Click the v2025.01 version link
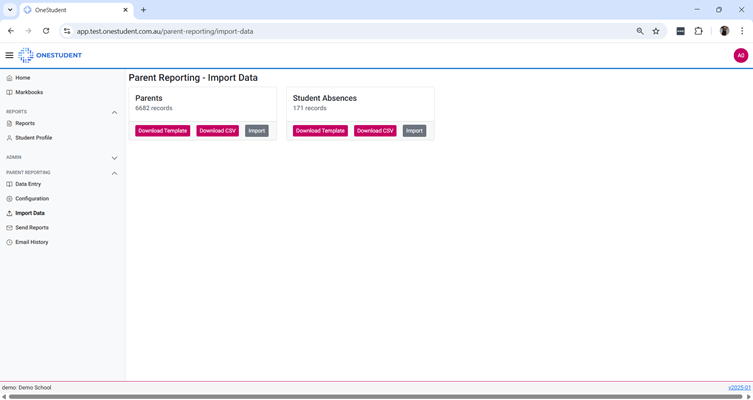This screenshot has height=400, width=753. (x=739, y=387)
